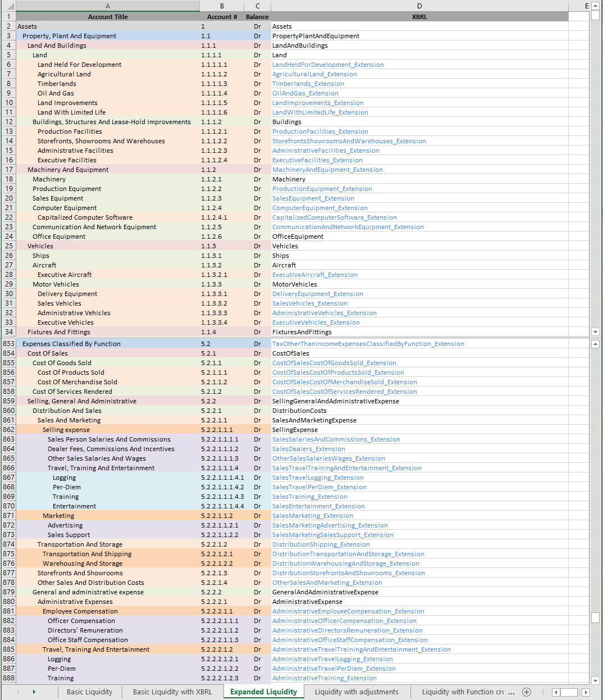Click the 'Account Title' header cell

coord(108,17)
